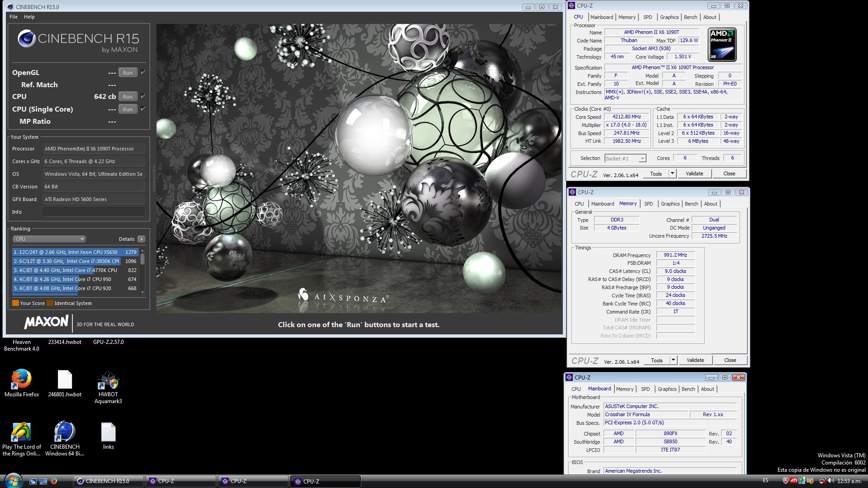Screen dimensions: 868x488
Task: Run the CPU Single Core benchmark
Action: point(127,109)
